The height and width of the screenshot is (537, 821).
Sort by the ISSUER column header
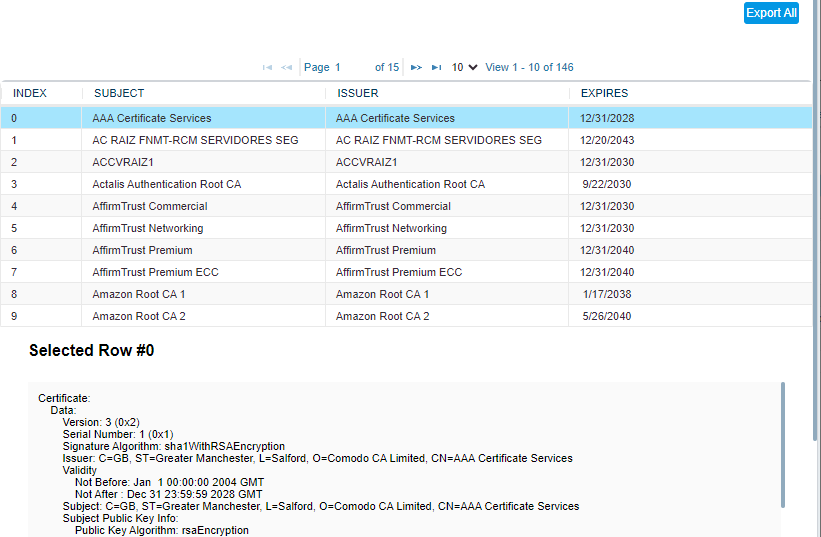pos(358,93)
